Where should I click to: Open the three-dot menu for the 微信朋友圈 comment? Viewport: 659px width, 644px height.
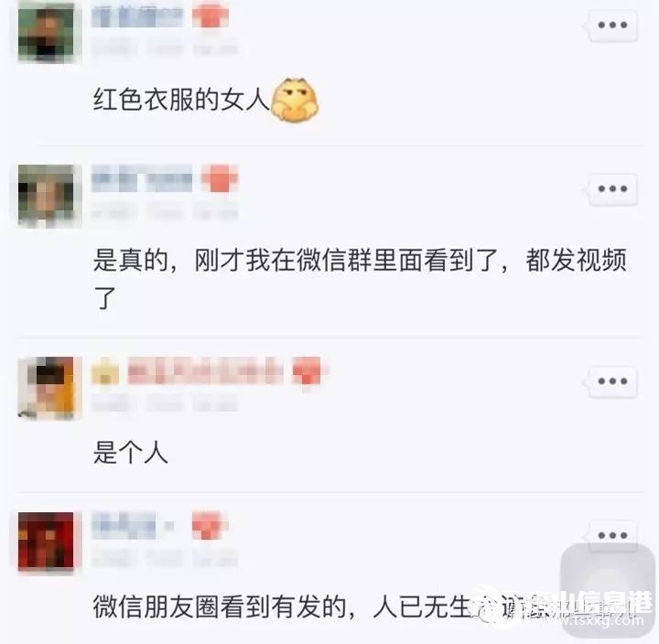pyautogui.click(x=612, y=535)
